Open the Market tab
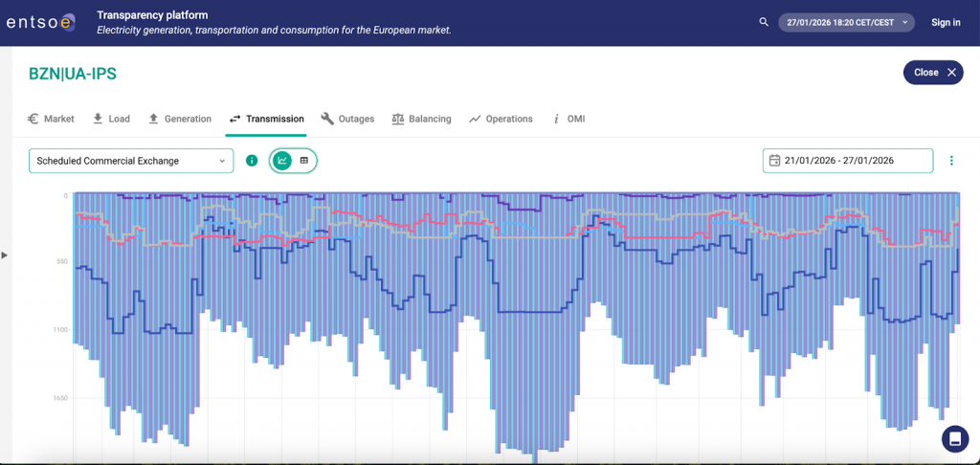Screen dimensions: 980x465 pos(51,119)
